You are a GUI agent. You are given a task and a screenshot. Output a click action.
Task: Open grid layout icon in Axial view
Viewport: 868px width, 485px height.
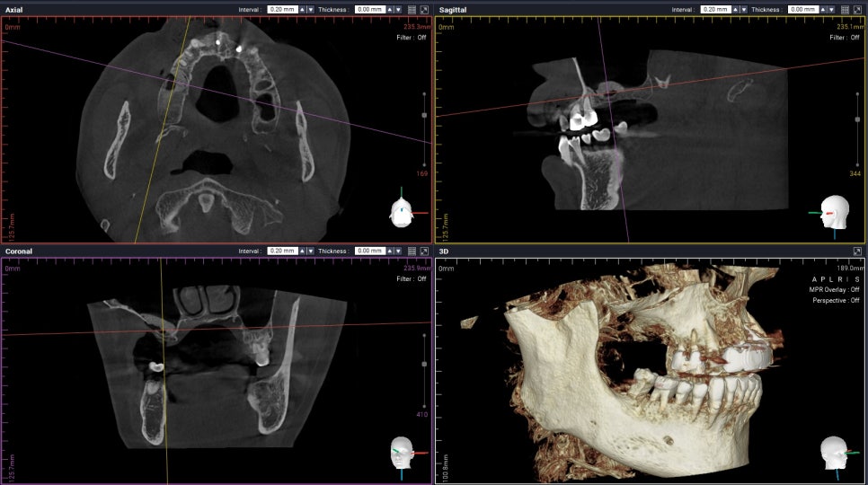coord(412,9)
